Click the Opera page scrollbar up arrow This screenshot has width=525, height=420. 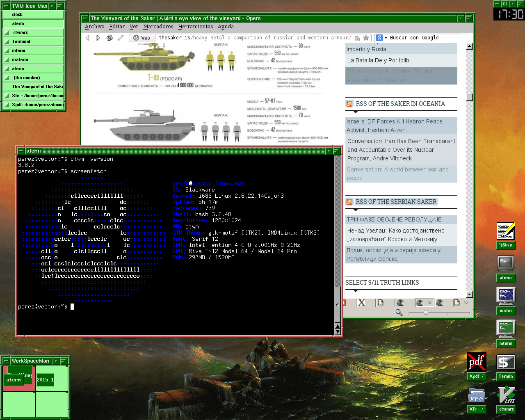(x=470, y=46)
